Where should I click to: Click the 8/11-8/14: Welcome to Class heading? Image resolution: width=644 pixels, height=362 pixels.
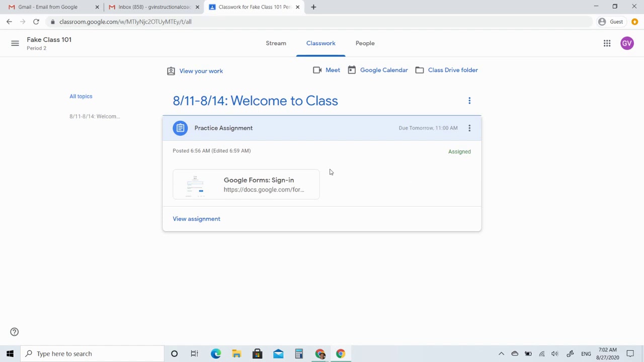(x=255, y=101)
